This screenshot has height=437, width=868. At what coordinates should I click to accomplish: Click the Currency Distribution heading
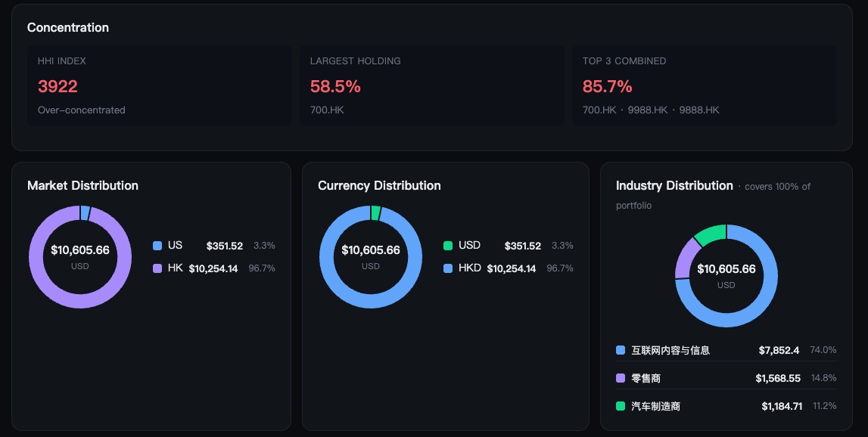click(379, 185)
